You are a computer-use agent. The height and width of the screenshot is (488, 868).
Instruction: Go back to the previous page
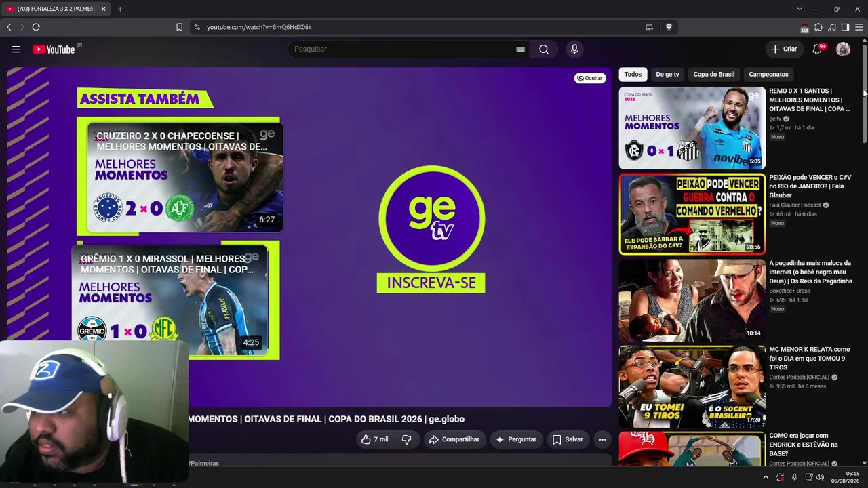[9, 27]
